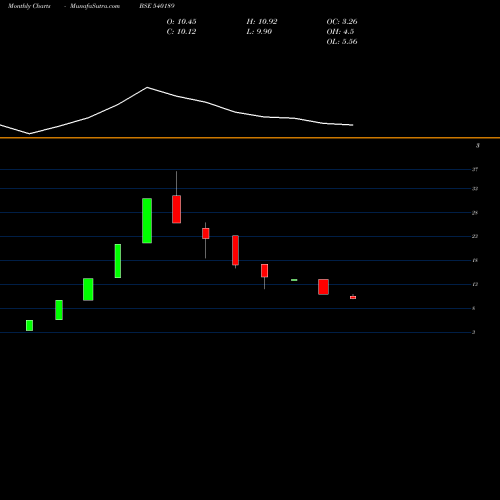Select the "OL: 5.56" reading

click(342, 42)
